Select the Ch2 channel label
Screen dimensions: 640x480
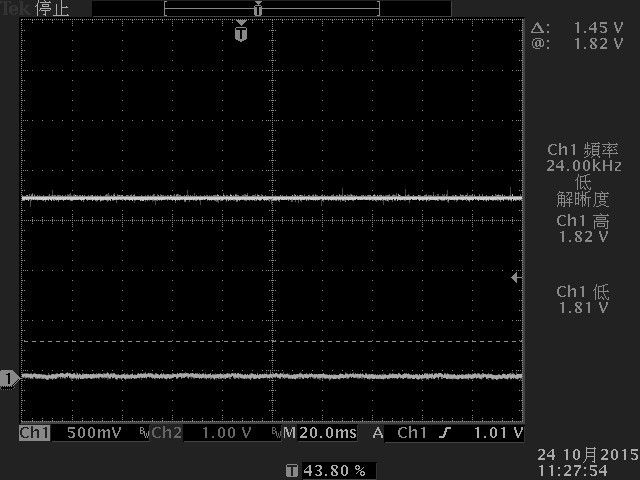[167, 433]
